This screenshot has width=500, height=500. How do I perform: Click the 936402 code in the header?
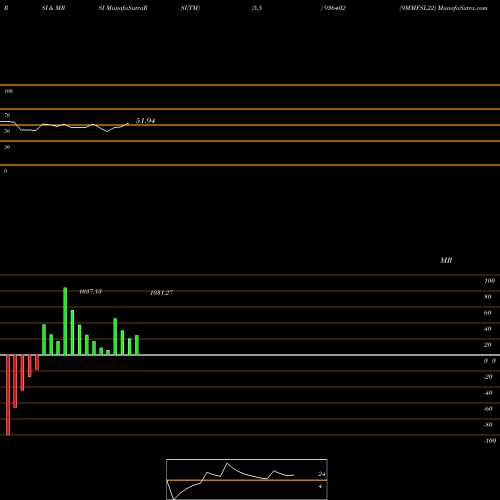click(x=335, y=8)
